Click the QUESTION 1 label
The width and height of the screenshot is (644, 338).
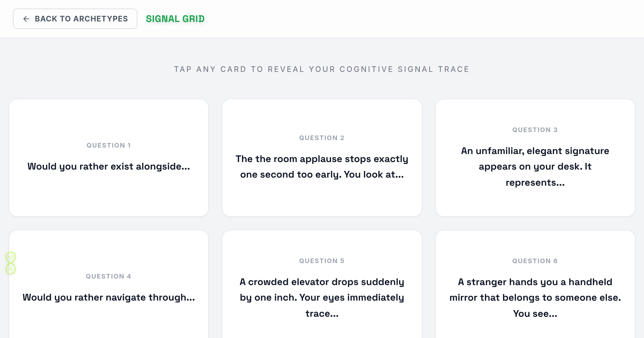[x=109, y=145]
